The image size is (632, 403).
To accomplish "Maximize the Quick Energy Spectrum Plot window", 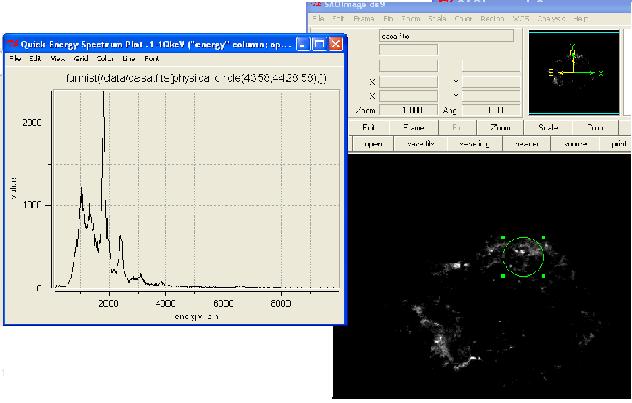I will pos(319,44).
